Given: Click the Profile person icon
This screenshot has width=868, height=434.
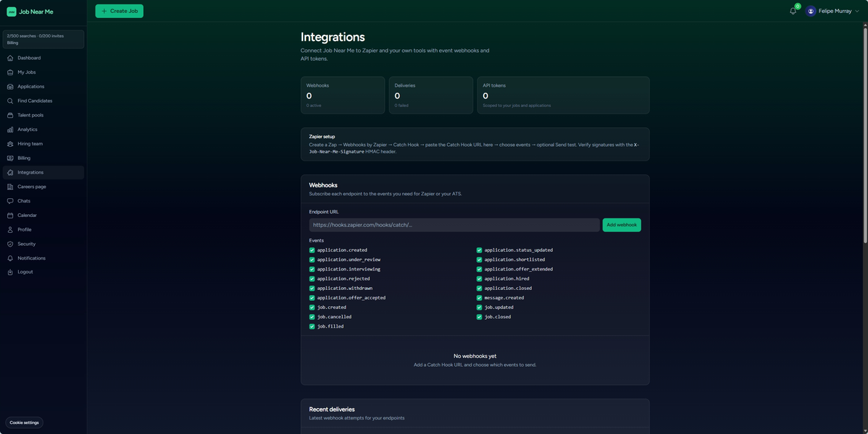Looking at the screenshot, I should coord(10,229).
